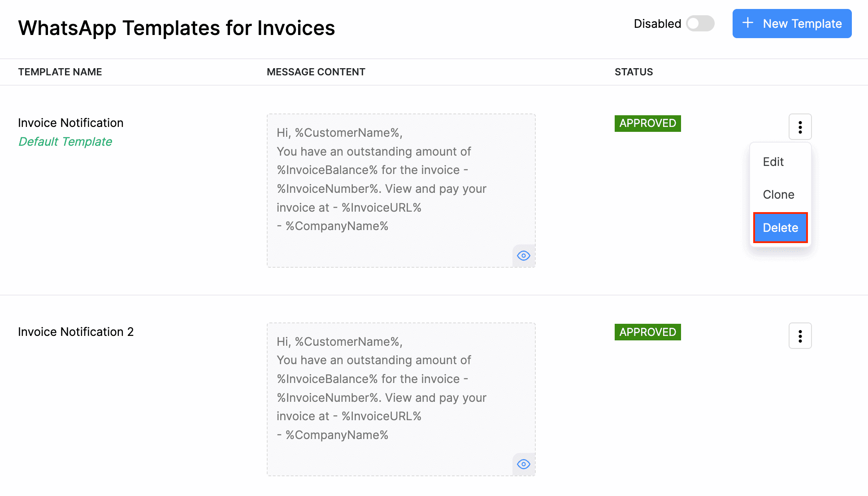Choose Clone in the open menu

pos(778,195)
